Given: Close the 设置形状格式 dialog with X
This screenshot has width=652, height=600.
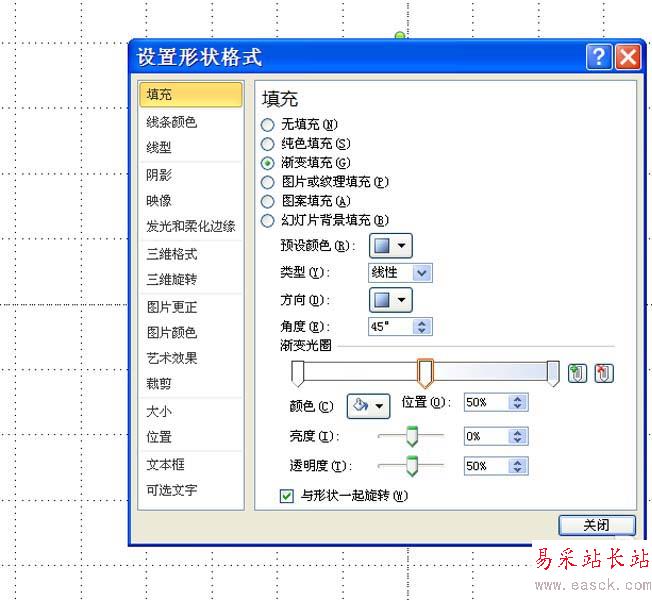Looking at the screenshot, I should click(628, 57).
